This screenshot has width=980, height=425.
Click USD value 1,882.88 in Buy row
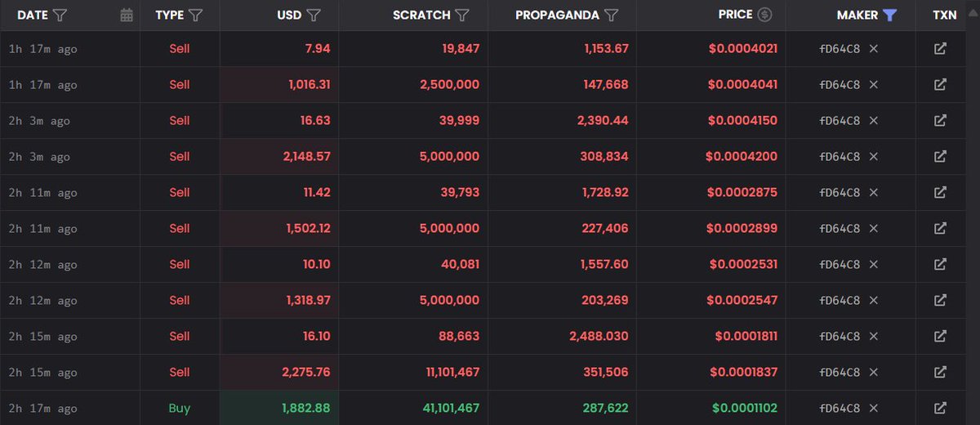[306, 409]
